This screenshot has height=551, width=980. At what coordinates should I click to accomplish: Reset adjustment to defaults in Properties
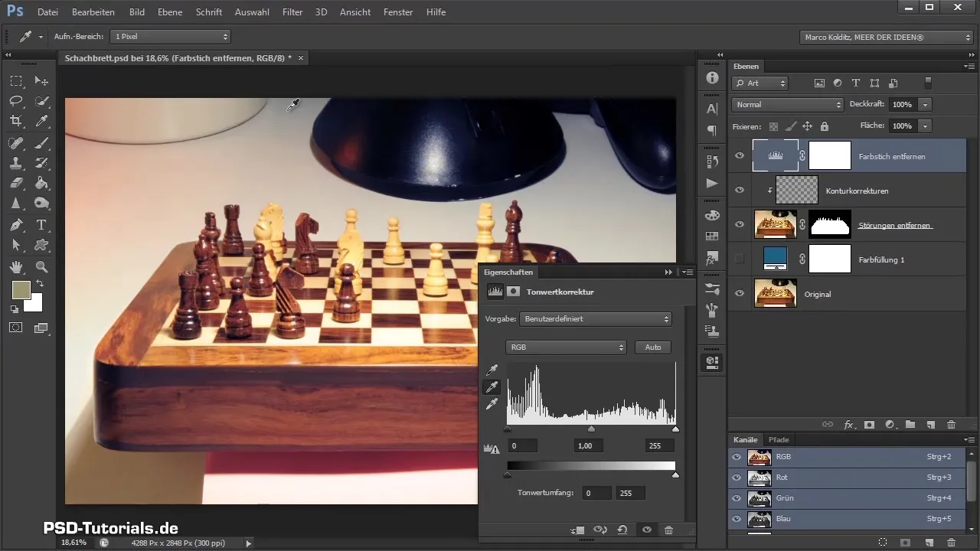coord(622,530)
